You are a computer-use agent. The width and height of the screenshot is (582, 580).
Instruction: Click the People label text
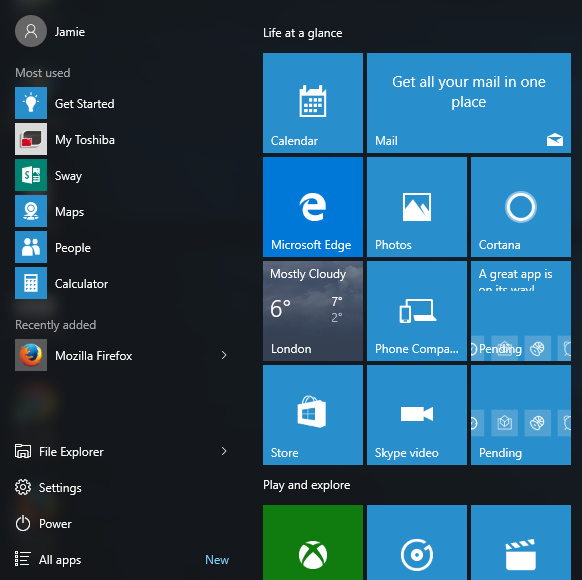[x=73, y=248]
